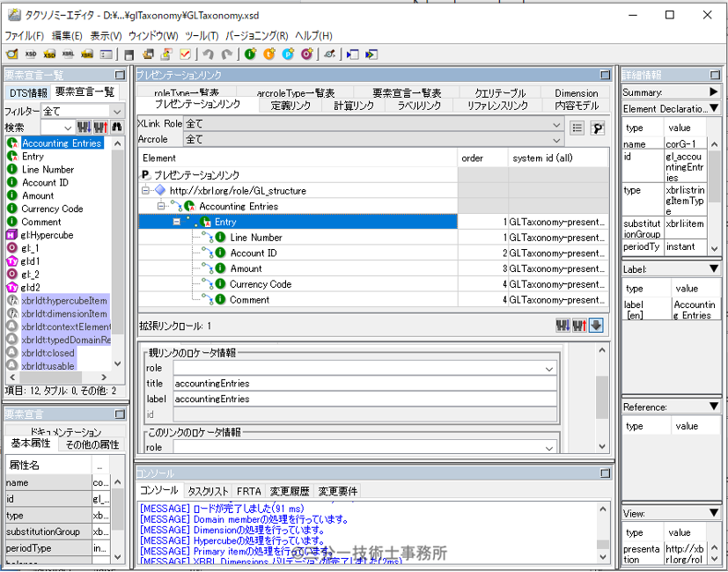Click the yellow XSD toolbar icon
728x572 pixels.
[x=49, y=55]
